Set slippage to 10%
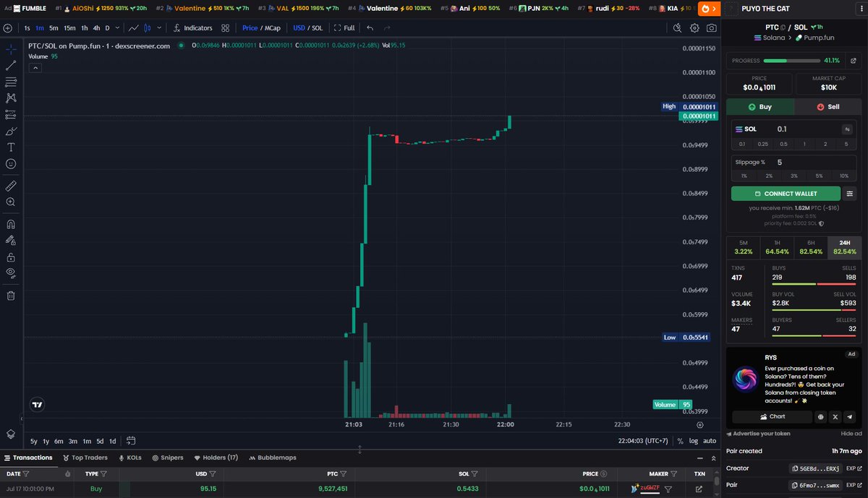 (843, 176)
